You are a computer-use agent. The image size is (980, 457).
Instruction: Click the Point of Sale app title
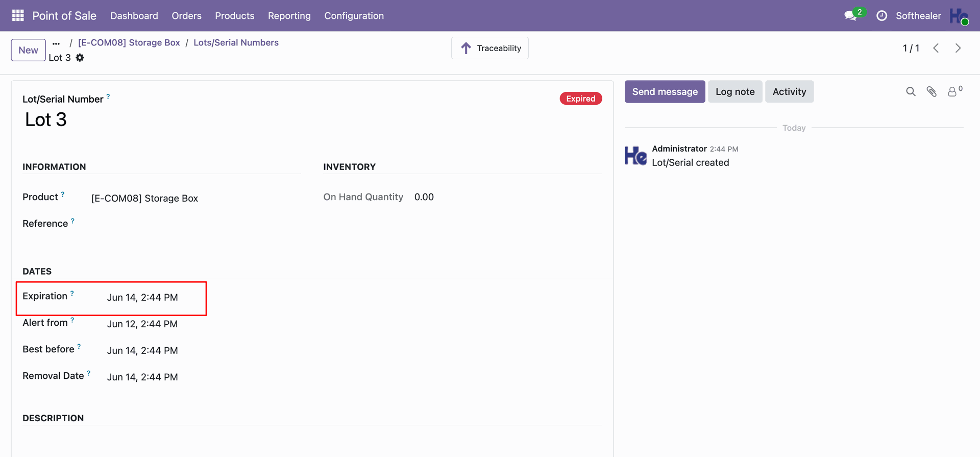(x=64, y=16)
